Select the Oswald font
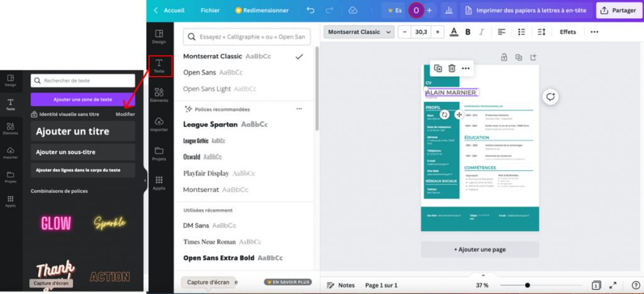 click(243, 157)
